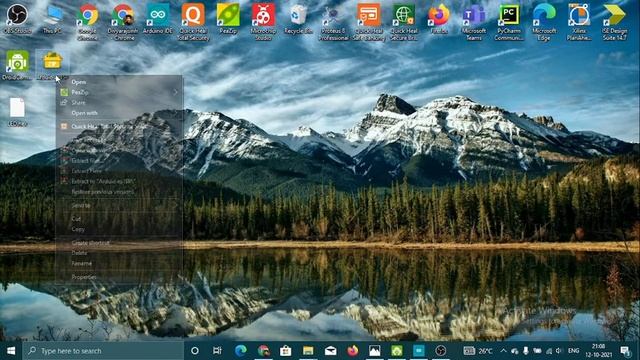Select the Proteus 8 Professional shortcut
Viewport: 640px width, 360px height.
(333, 22)
